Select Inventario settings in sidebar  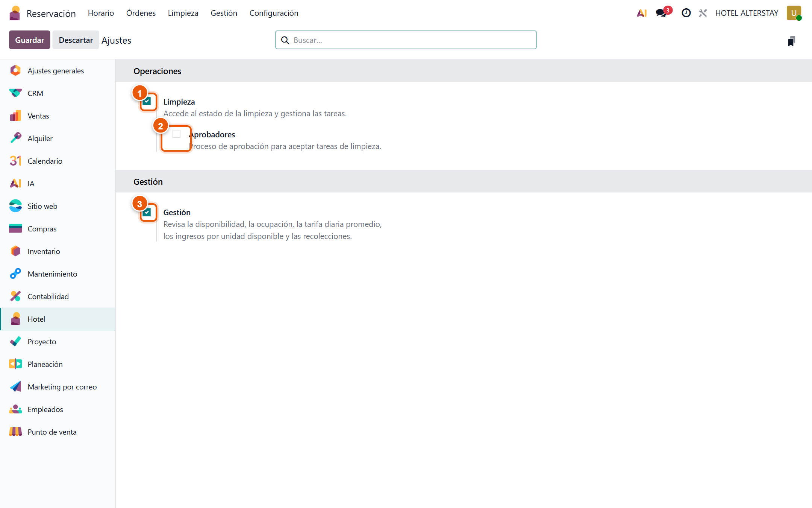coord(58,251)
